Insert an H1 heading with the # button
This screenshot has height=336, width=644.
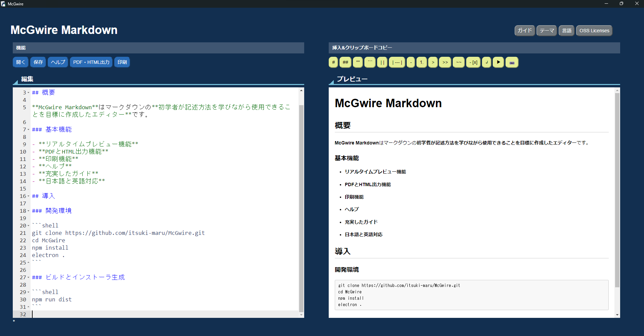point(333,62)
